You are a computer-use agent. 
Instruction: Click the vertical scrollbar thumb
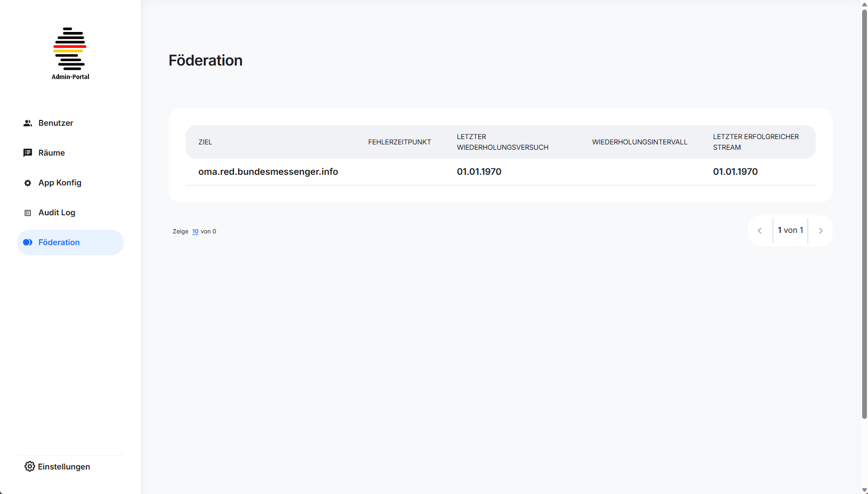pos(864,213)
